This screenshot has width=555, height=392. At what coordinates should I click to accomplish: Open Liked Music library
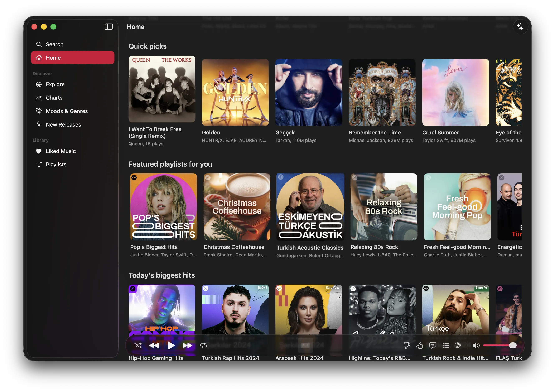pos(61,151)
